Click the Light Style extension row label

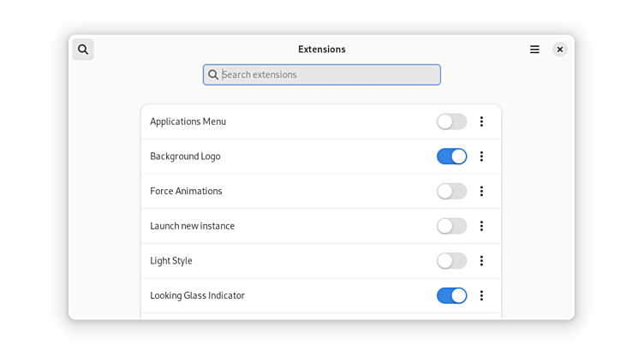[171, 261]
